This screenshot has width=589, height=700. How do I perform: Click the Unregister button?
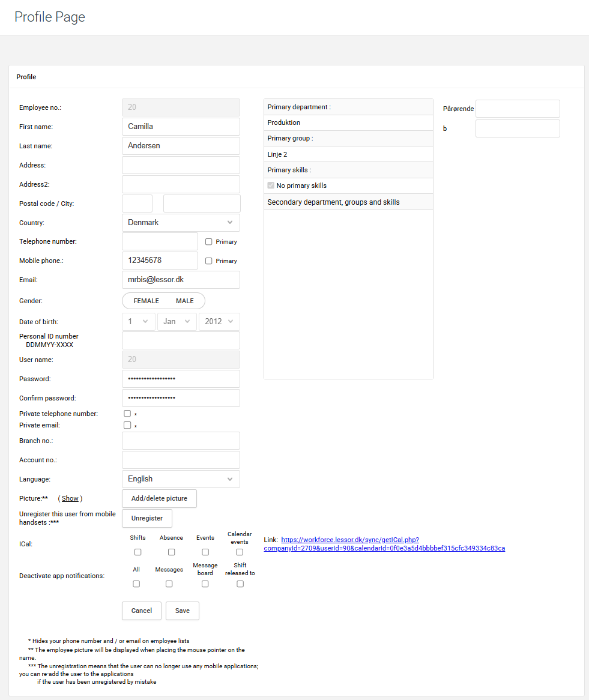coord(147,518)
